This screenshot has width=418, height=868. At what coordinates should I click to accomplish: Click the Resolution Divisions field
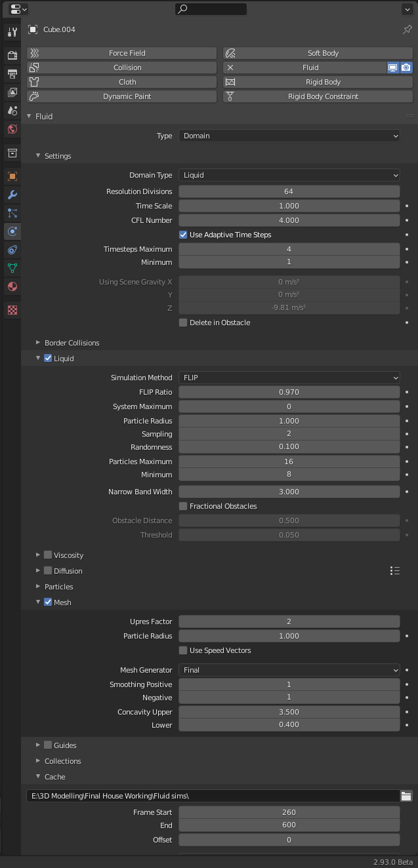[289, 191]
